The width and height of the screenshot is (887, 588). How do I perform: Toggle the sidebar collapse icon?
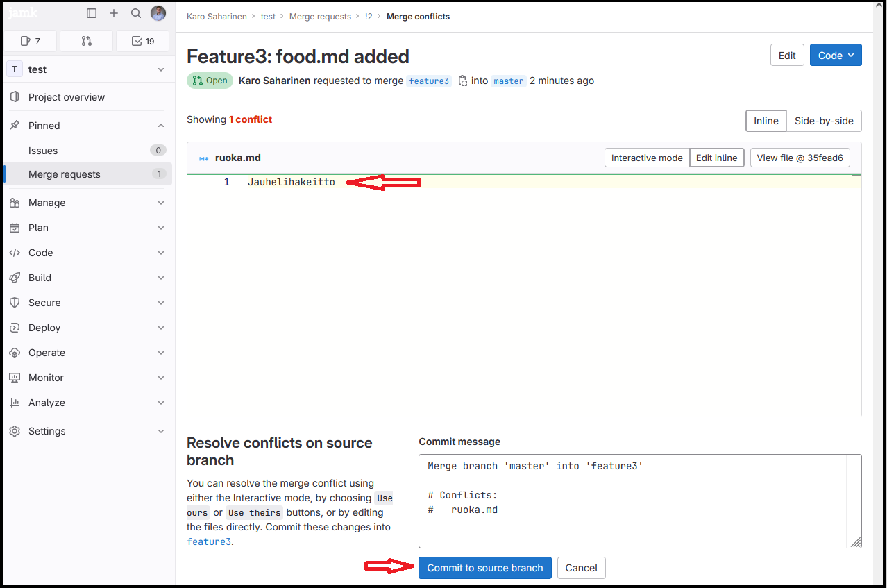pyautogui.click(x=92, y=13)
